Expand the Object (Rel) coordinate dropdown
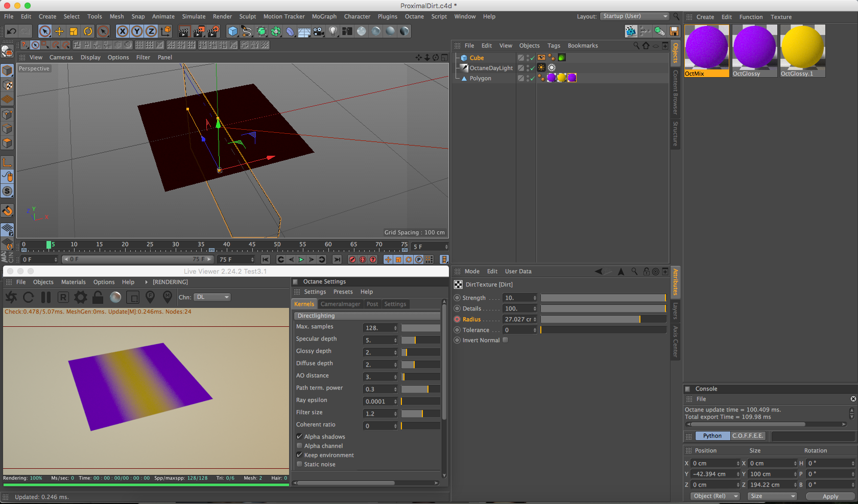Screen dimensions: 858x504 pos(714,496)
